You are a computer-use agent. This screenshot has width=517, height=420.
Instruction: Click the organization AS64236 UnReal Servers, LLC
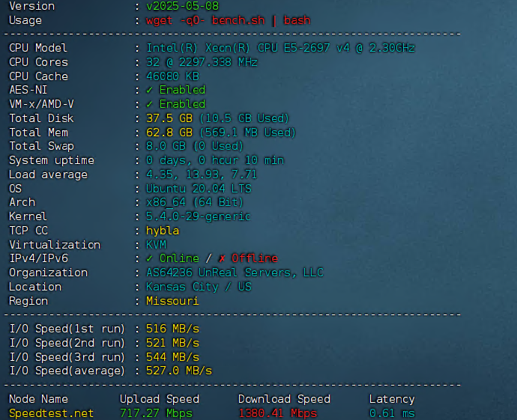(235, 273)
